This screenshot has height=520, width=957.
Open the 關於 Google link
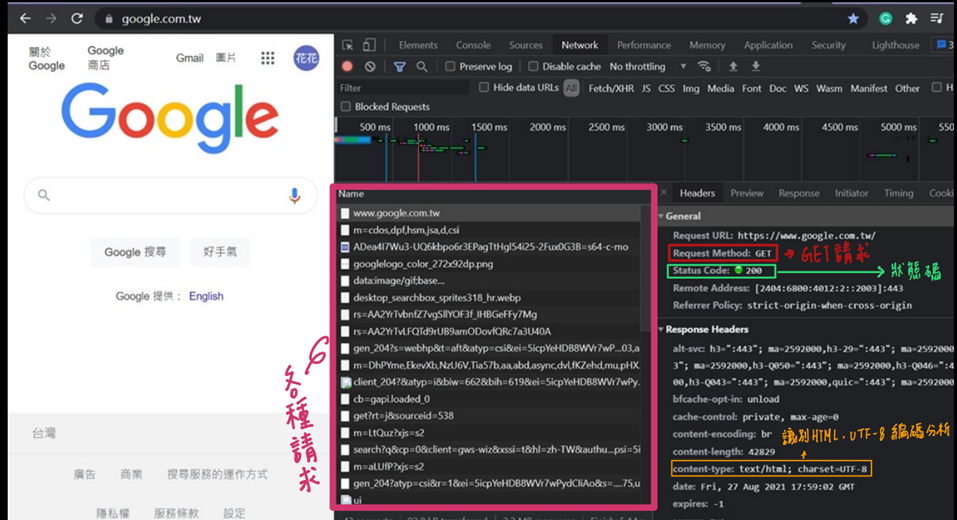pyautogui.click(x=46, y=59)
